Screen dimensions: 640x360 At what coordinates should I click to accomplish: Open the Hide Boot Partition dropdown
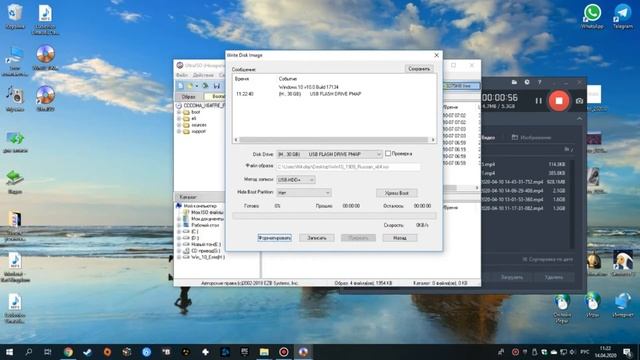pyautogui.click(x=304, y=193)
